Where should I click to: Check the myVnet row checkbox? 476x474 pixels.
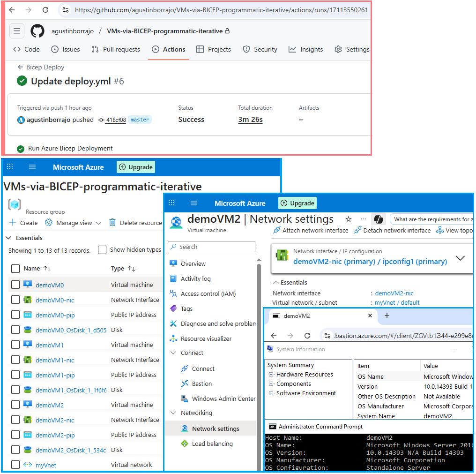(x=15, y=465)
